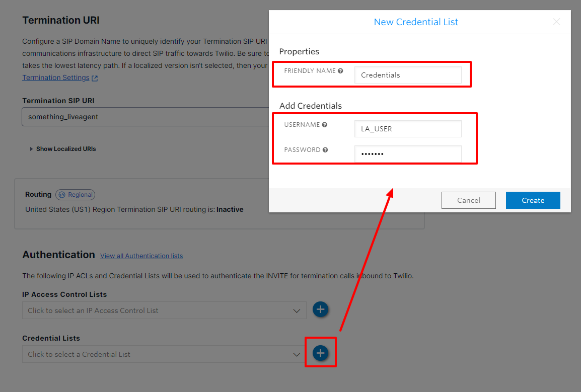
Task: Open the Termination Settings link
Action: click(56, 77)
